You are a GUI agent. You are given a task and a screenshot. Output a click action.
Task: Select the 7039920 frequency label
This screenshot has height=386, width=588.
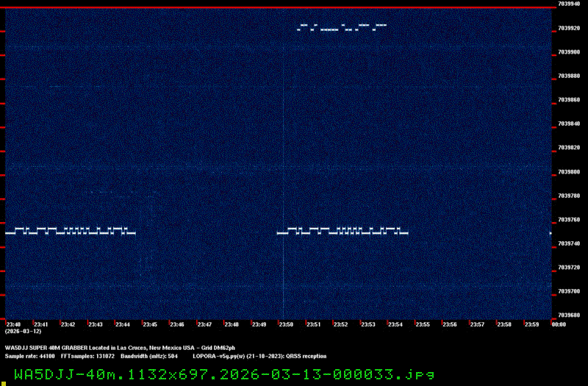(x=569, y=28)
